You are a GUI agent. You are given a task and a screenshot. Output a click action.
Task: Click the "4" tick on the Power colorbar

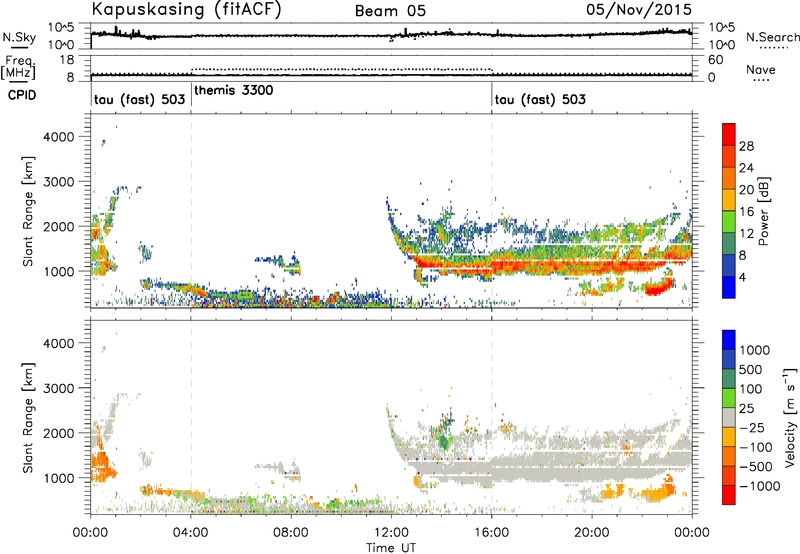pos(743,278)
